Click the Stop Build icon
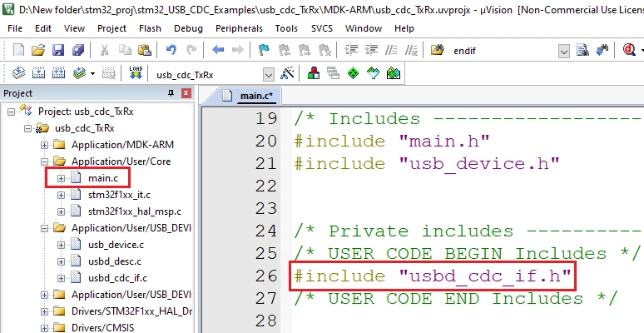The width and height of the screenshot is (644, 333). (109, 73)
